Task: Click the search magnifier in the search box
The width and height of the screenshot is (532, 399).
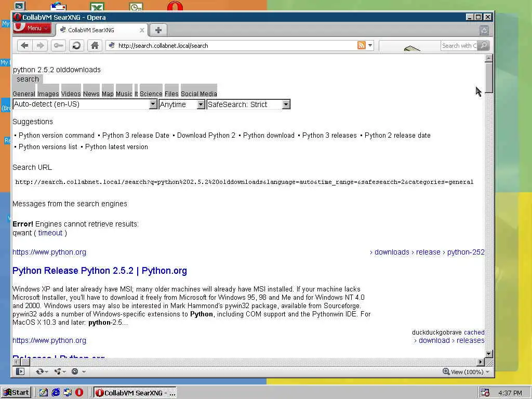Action: pyautogui.click(x=484, y=45)
